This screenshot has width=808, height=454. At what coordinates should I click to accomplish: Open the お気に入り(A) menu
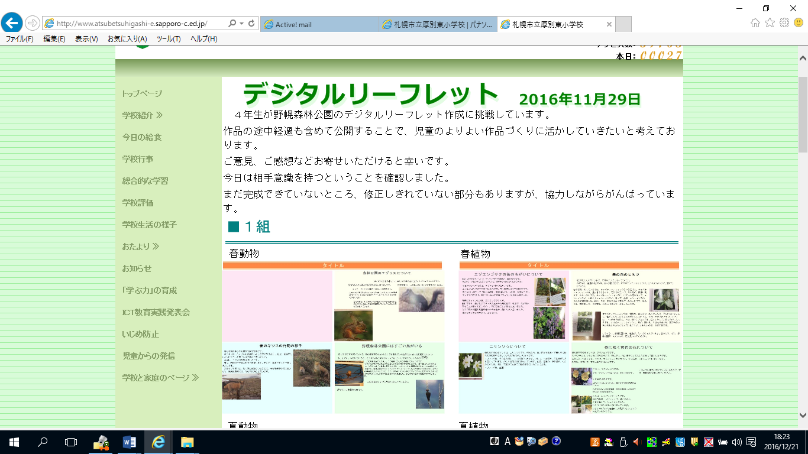[127, 39]
